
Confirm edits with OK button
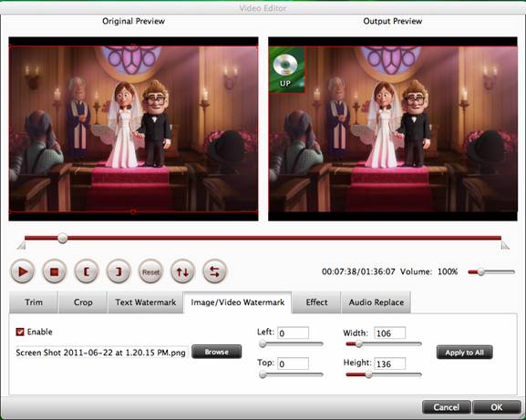497,407
